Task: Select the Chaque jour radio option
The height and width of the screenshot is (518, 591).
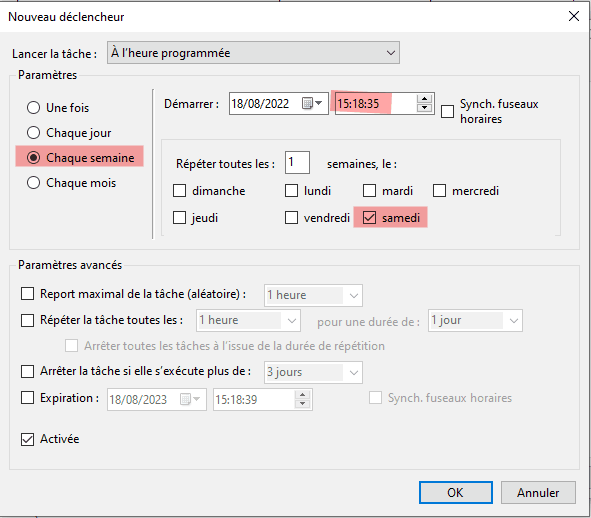Action: pyautogui.click(x=34, y=133)
